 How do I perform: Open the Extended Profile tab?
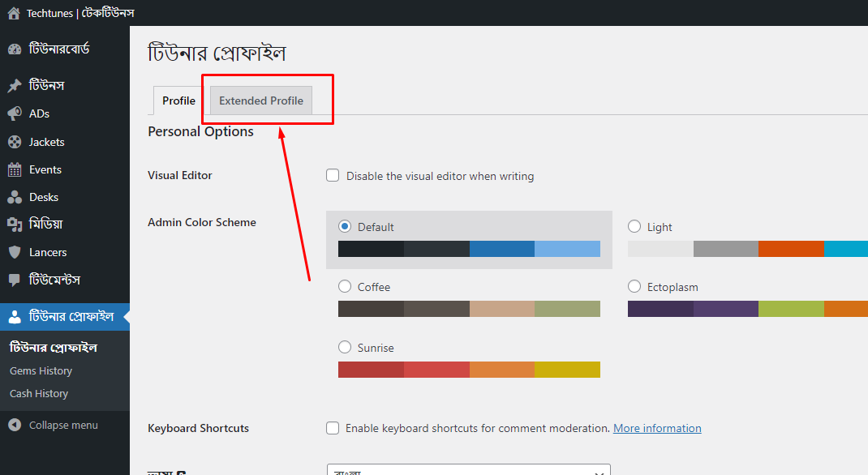(260, 101)
